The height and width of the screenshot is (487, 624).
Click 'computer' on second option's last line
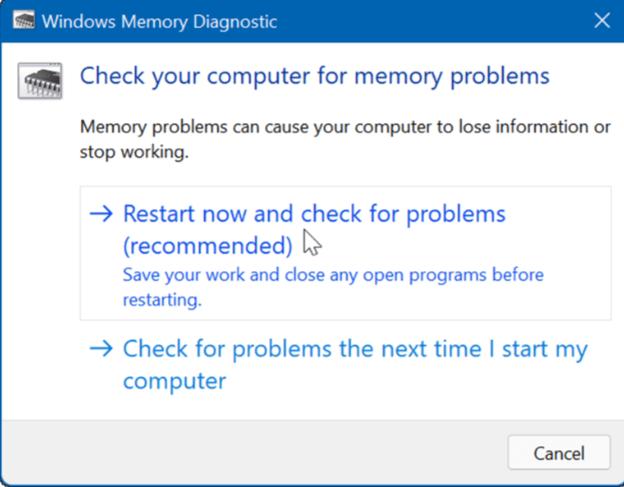(x=174, y=381)
